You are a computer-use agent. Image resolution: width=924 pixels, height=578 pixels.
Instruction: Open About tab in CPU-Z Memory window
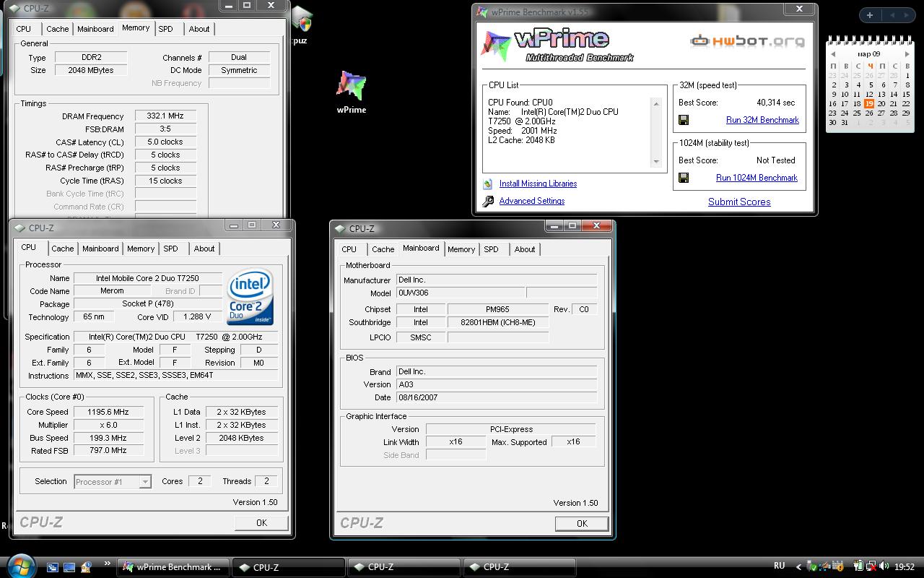pyautogui.click(x=199, y=29)
